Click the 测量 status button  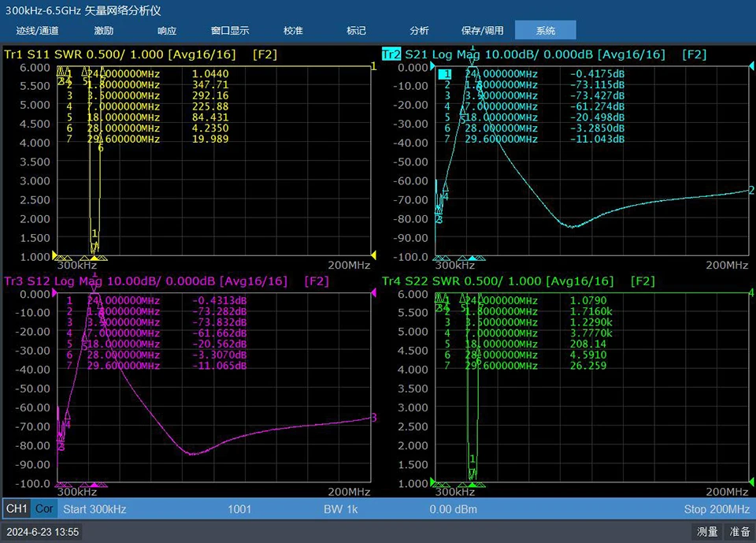coord(707,531)
